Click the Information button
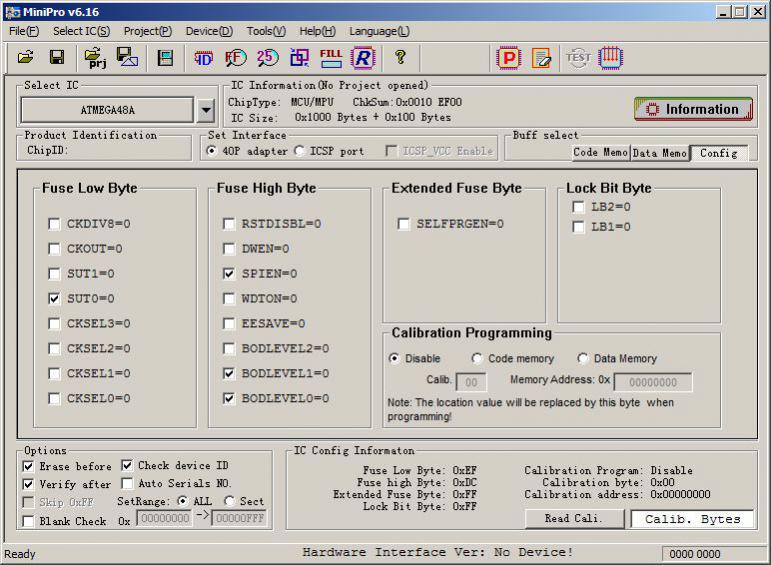This screenshot has height=565, width=771. coord(692,109)
